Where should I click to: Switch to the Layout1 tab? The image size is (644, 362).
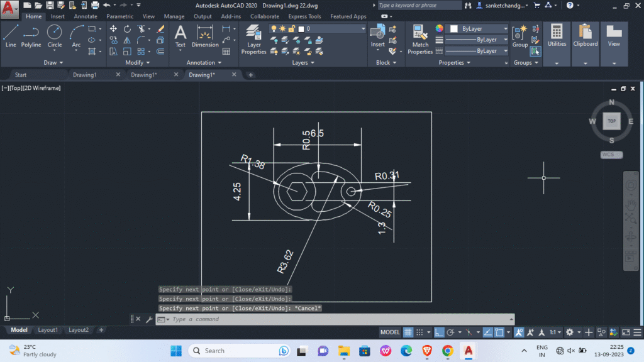pyautogui.click(x=48, y=330)
